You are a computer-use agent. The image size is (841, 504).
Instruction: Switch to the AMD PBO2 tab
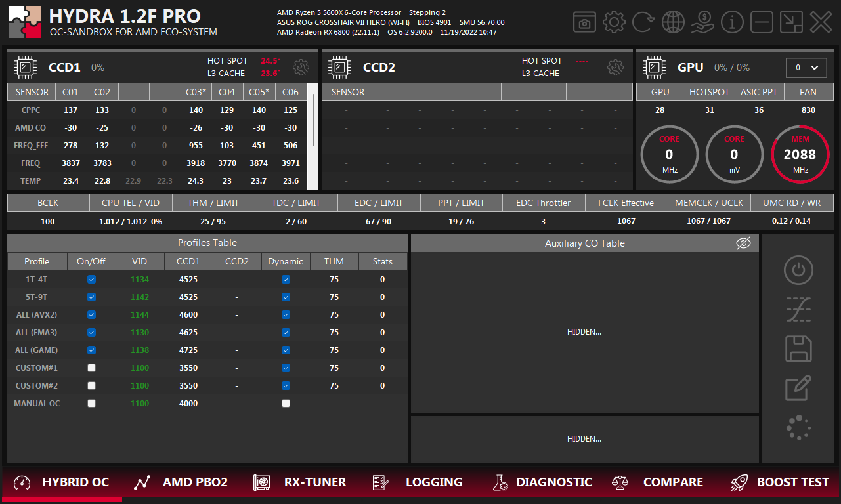181,482
